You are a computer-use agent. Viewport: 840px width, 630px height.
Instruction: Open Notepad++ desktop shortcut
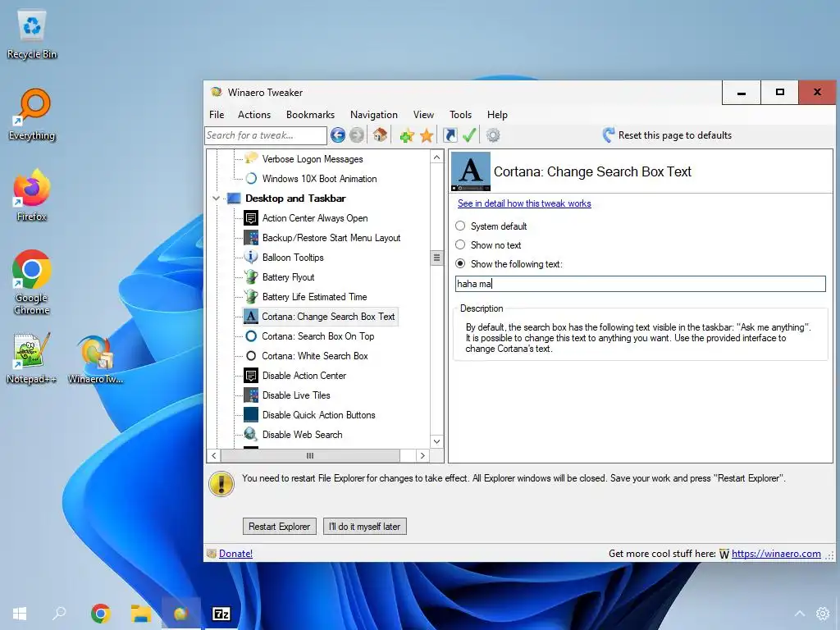pyautogui.click(x=32, y=358)
